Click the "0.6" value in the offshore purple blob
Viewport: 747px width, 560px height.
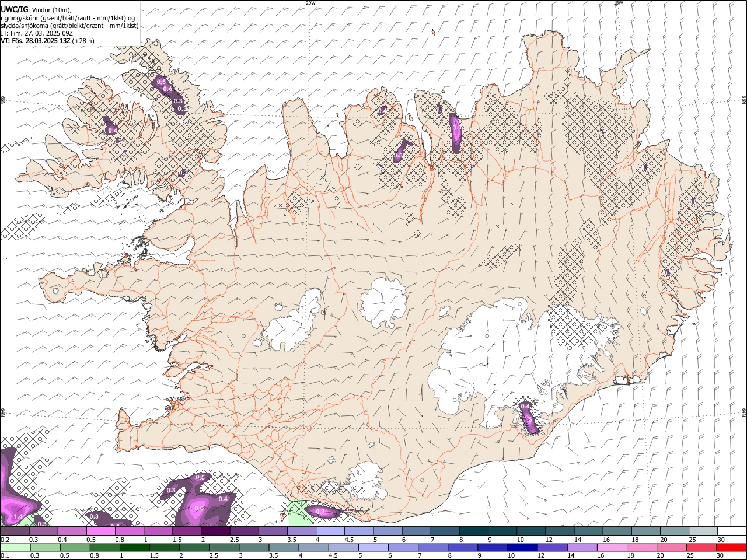coord(199,509)
